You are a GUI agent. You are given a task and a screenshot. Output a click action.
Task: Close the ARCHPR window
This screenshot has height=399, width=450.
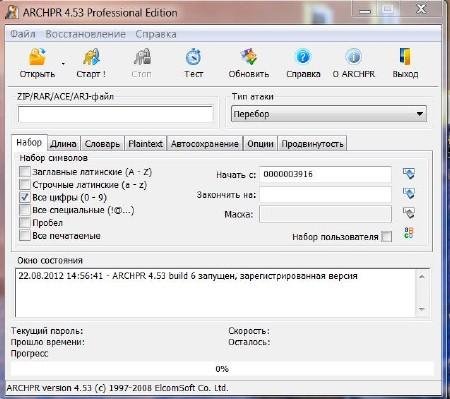click(x=421, y=9)
